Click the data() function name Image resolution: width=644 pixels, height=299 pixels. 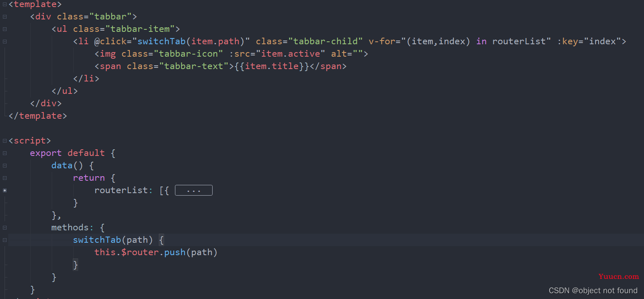click(x=62, y=165)
